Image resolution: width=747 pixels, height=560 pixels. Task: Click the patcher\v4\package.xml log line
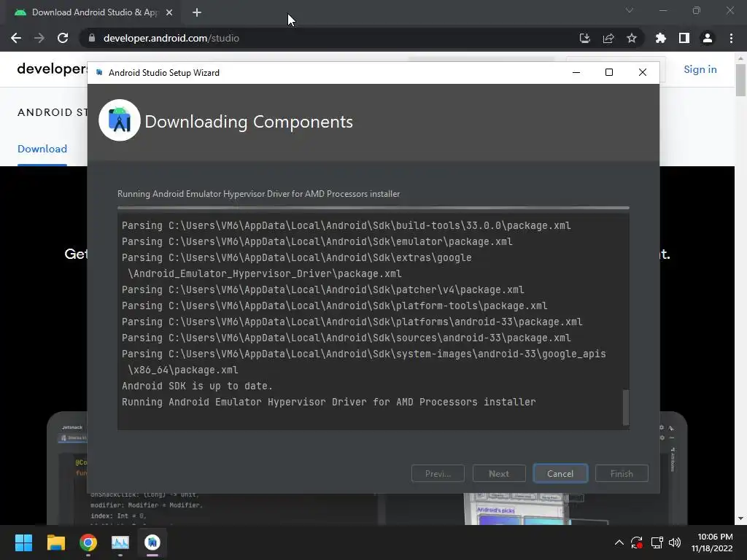[x=322, y=289]
